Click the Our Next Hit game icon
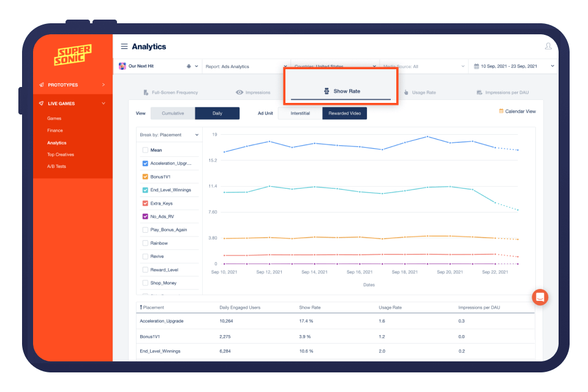Image resolution: width=588 pixels, height=392 pixels. click(123, 66)
